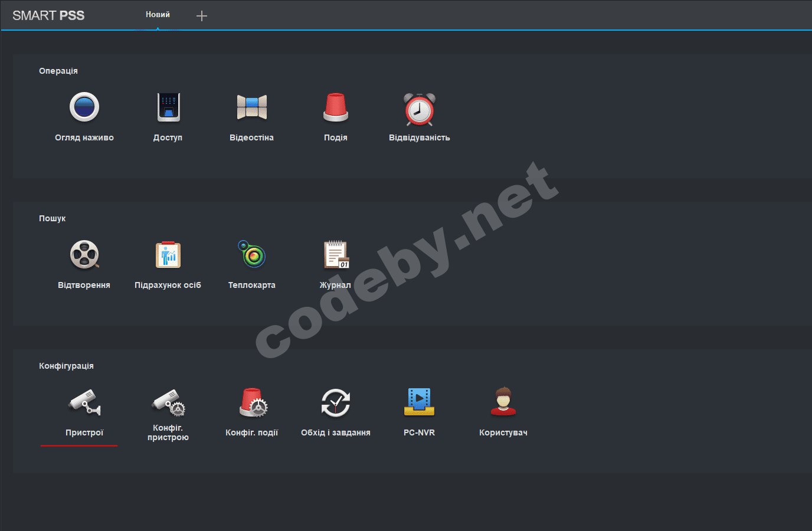The width and height of the screenshot is (812, 531).
Task: Open the Конфіг. пристрою camera gear icon
Action: tap(168, 402)
